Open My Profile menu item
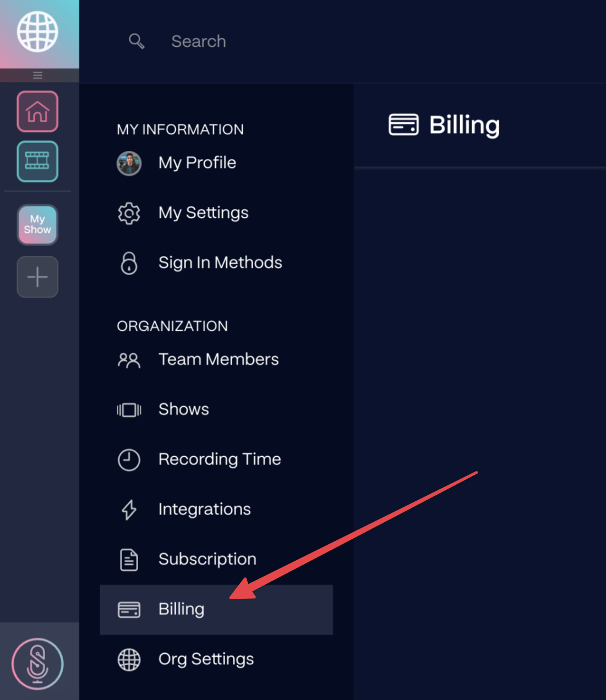 216,163
